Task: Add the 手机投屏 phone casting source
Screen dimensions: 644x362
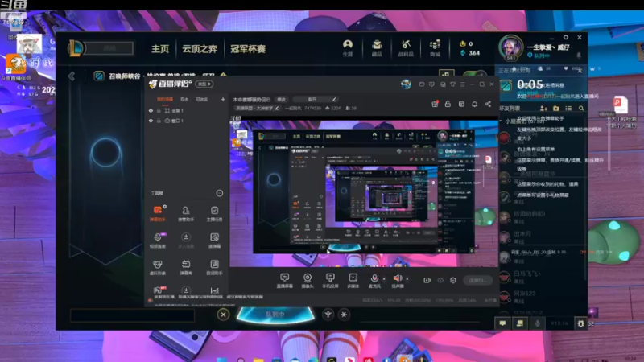Action: pyautogui.click(x=330, y=281)
